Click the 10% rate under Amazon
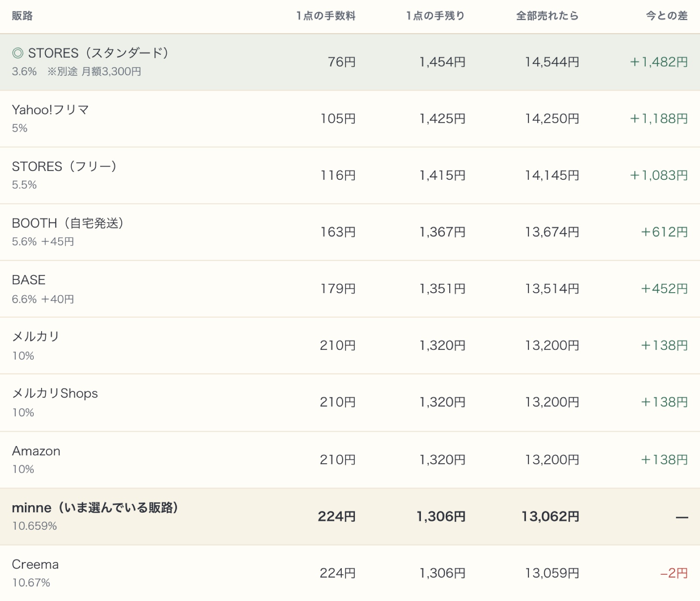The height and width of the screenshot is (601, 700). pyautogui.click(x=23, y=469)
